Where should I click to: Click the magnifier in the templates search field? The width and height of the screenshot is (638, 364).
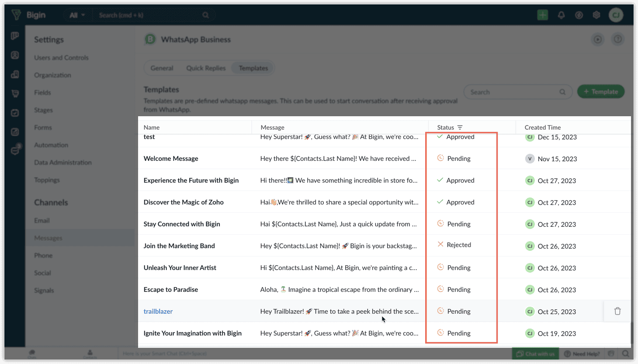[562, 92]
